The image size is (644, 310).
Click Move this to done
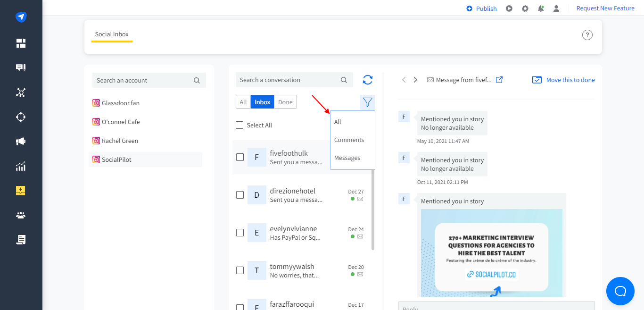(563, 80)
